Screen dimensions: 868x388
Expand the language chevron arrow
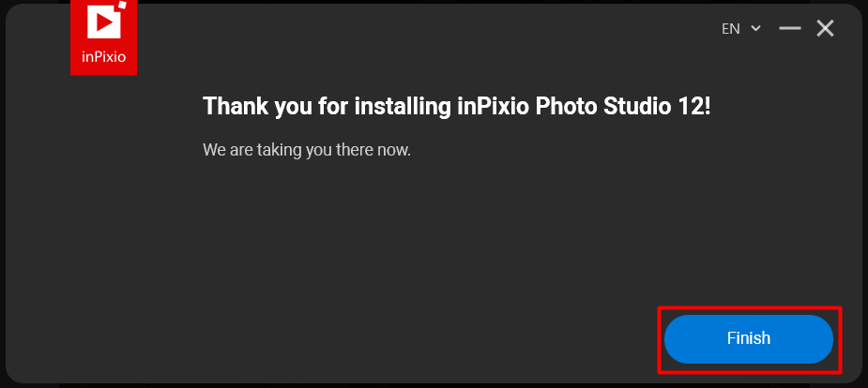(x=755, y=28)
